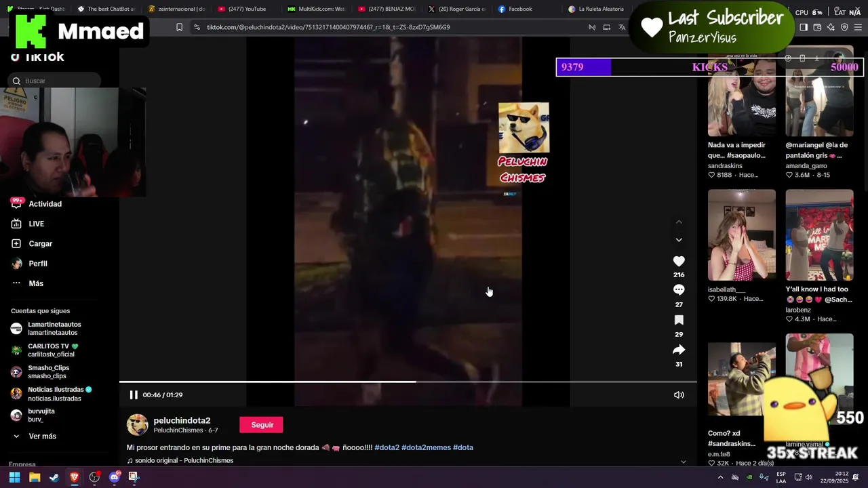
Task: Mute the video with the speaker icon
Action: tap(679, 395)
